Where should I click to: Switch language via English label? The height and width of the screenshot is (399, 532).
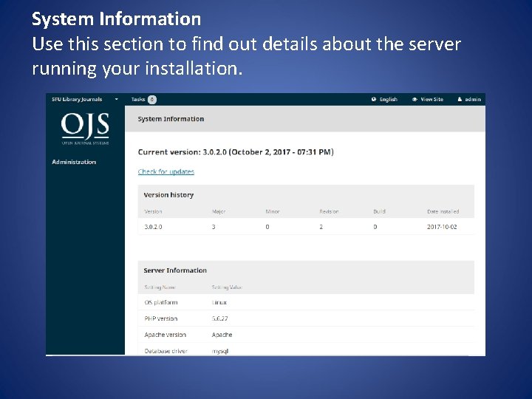[389, 100]
